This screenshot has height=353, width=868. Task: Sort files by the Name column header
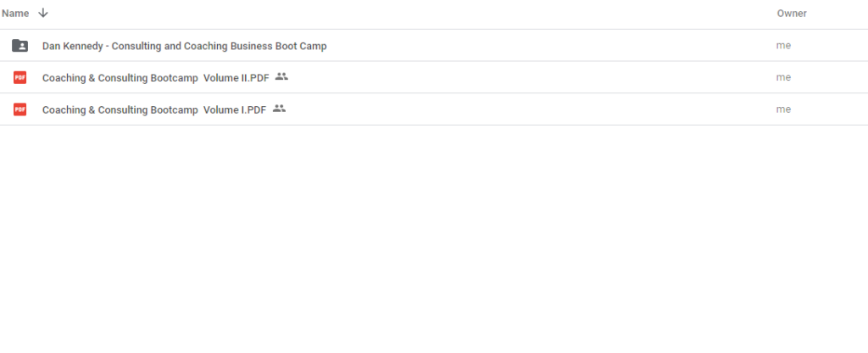[x=15, y=14]
